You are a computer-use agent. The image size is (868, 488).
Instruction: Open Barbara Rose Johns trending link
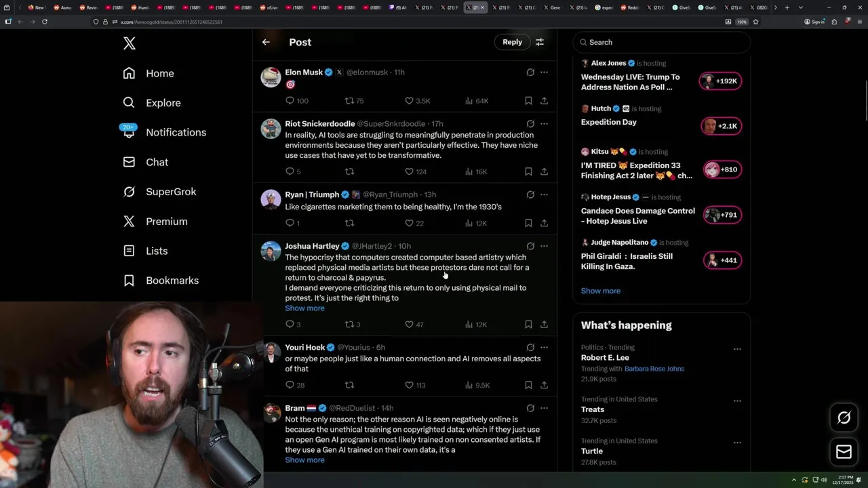pyautogui.click(x=654, y=369)
